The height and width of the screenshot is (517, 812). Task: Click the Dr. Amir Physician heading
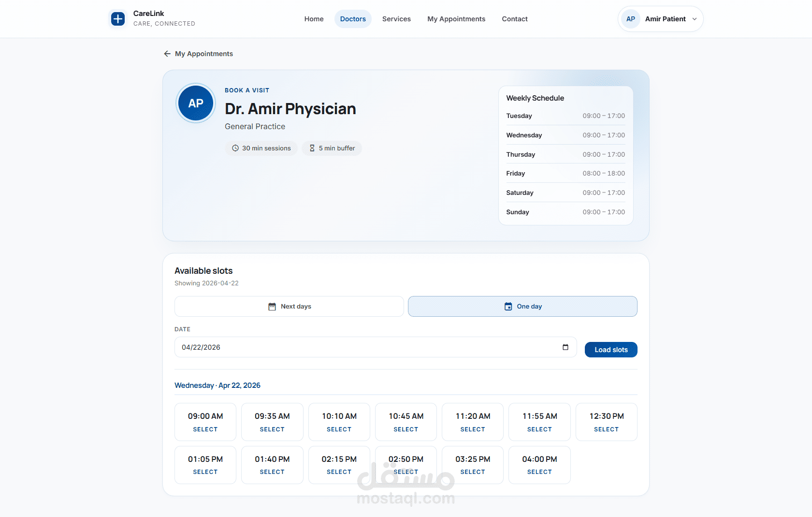[290, 109]
